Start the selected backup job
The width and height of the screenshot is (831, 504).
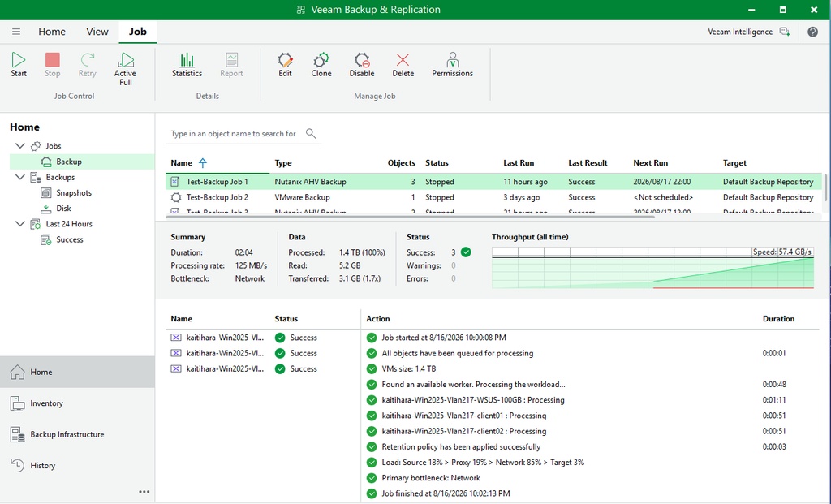click(x=19, y=65)
